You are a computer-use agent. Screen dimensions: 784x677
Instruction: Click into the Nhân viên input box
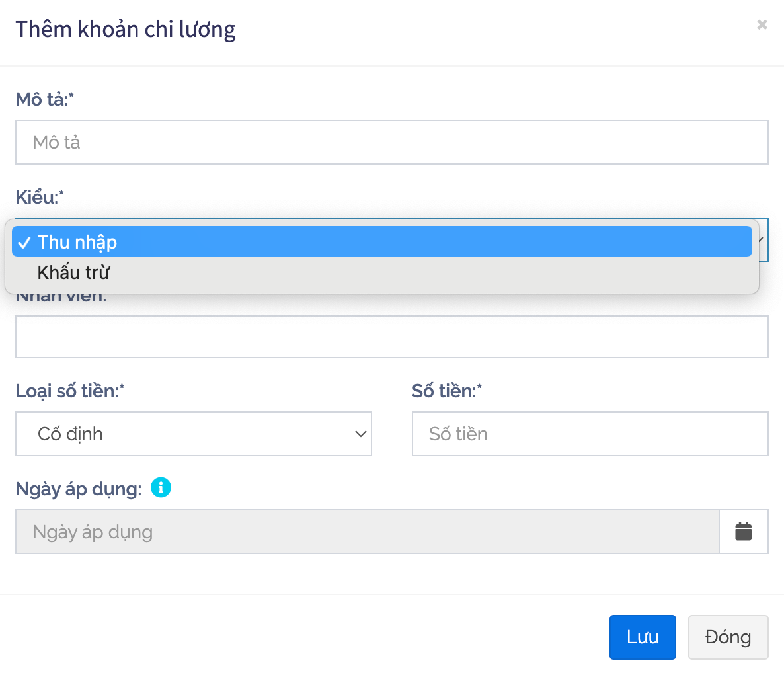click(391, 337)
